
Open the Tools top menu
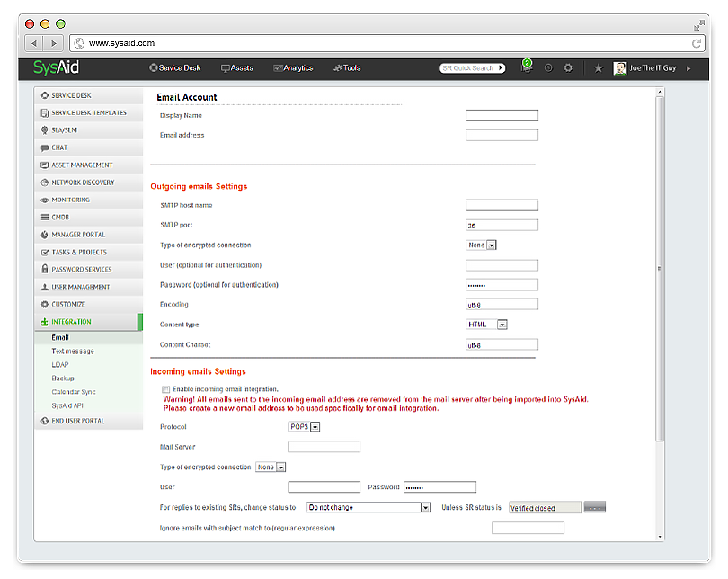(x=347, y=67)
